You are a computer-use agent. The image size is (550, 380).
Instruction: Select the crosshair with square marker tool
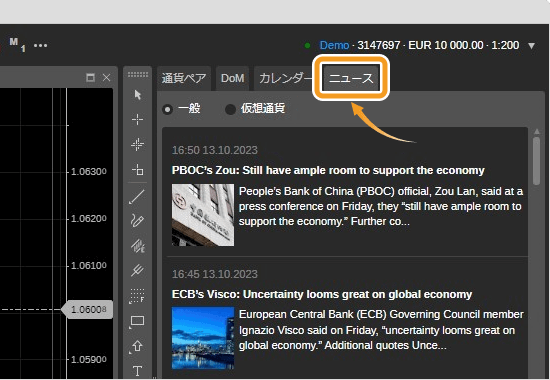[138, 170]
